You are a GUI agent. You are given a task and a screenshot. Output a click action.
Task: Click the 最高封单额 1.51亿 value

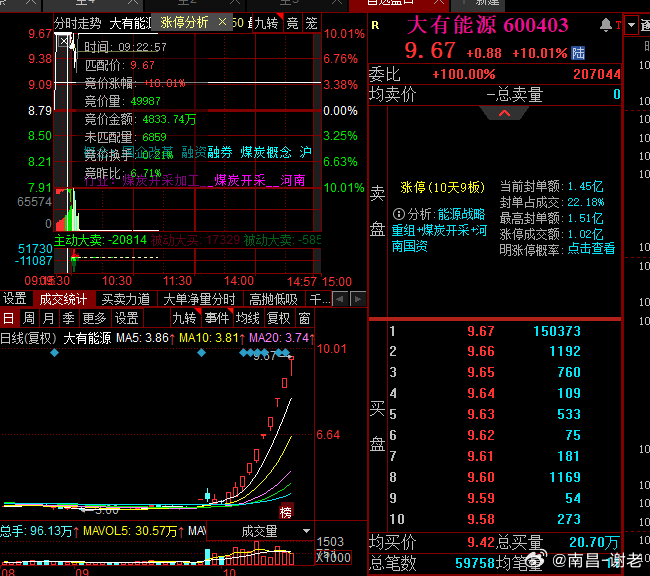coord(585,218)
